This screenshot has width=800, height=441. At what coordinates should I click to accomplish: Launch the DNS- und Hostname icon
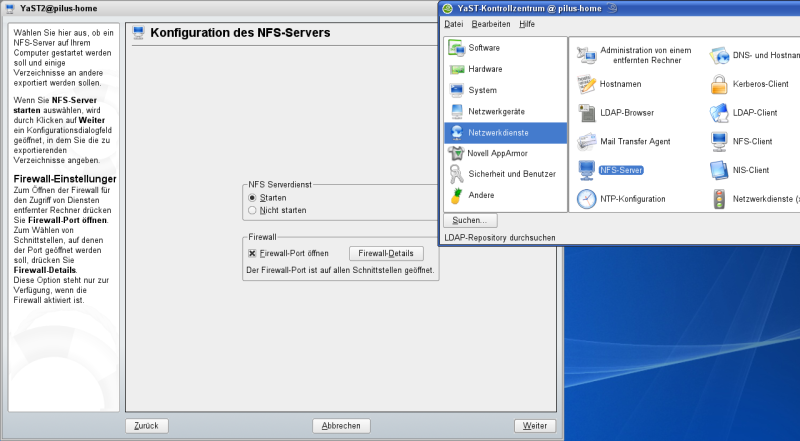719,55
